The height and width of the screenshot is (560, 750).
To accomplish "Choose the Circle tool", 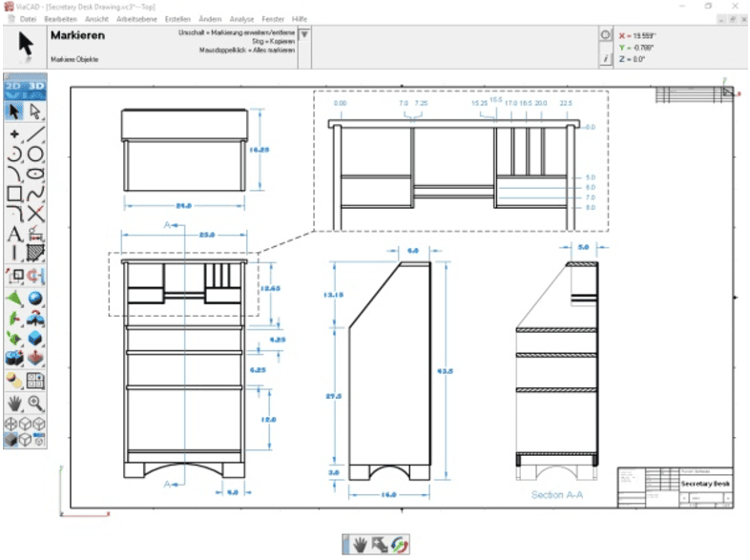I will pyautogui.click(x=36, y=154).
